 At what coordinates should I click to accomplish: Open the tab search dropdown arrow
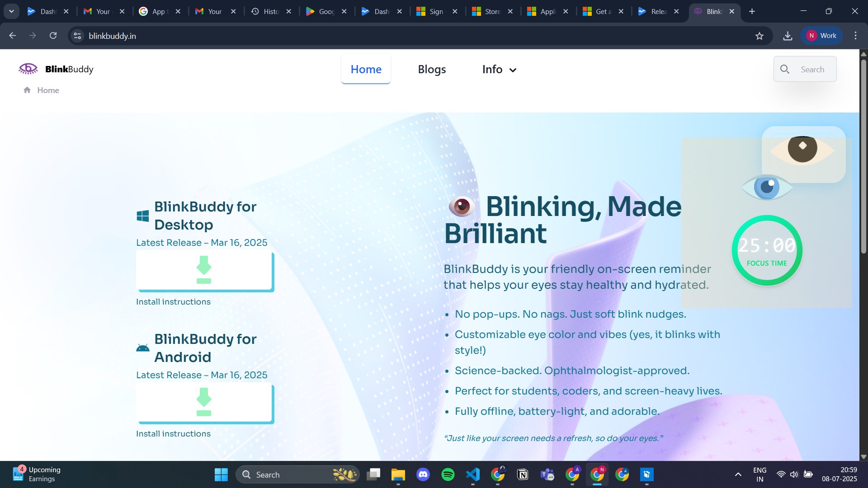click(11, 11)
